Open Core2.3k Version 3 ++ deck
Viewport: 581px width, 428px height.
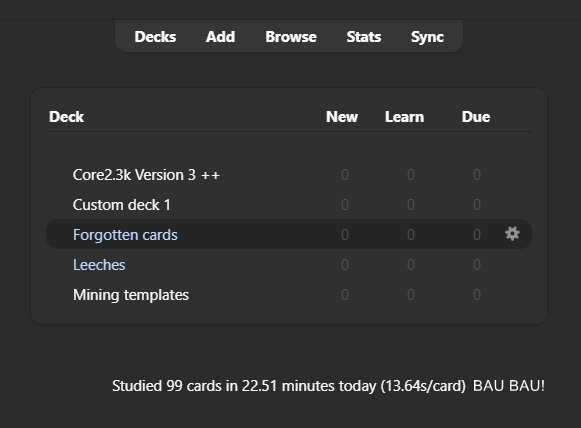(x=146, y=175)
